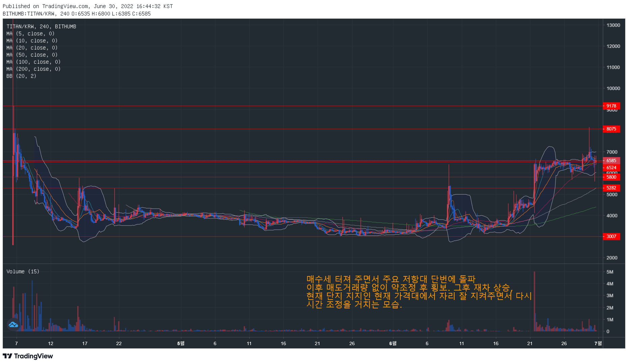Click the current price label 6585
The image size is (628, 364).
pyautogui.click(x=611, y=160)
